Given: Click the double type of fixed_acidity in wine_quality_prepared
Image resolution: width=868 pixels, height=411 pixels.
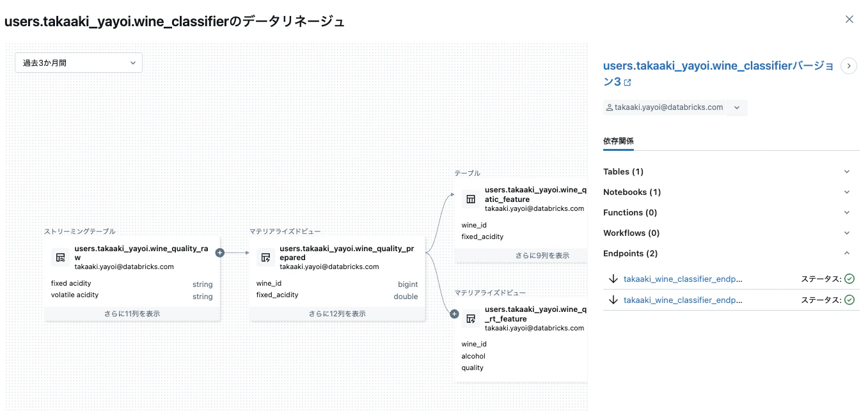Looking at the screenshot, I should click(x=406, y=297).
